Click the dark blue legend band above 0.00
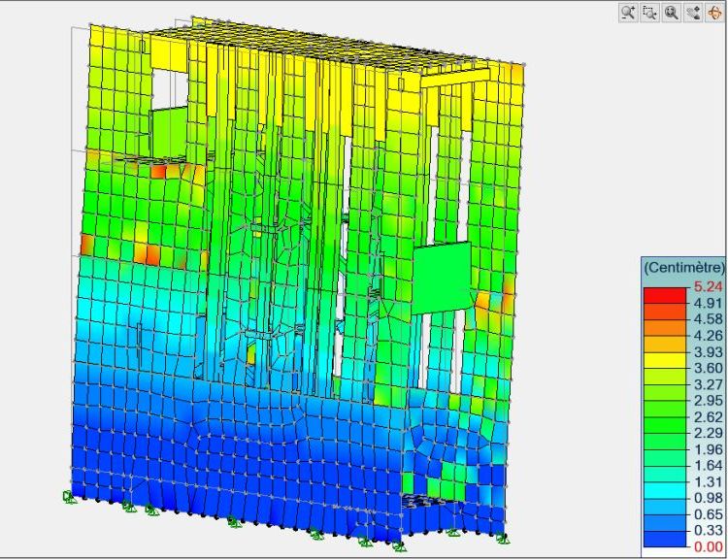 (x=664, y=539)
